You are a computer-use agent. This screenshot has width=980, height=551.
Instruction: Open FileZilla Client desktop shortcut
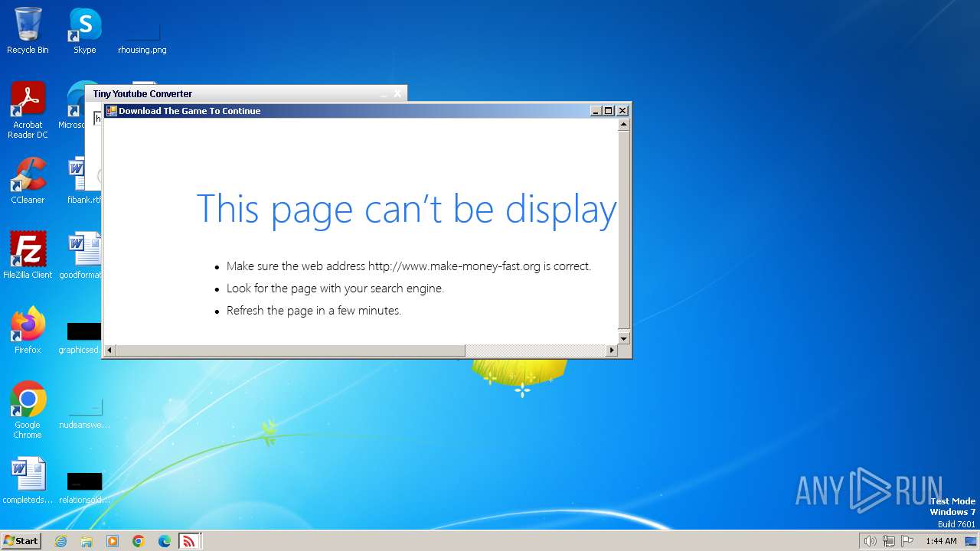coord(28,256)
